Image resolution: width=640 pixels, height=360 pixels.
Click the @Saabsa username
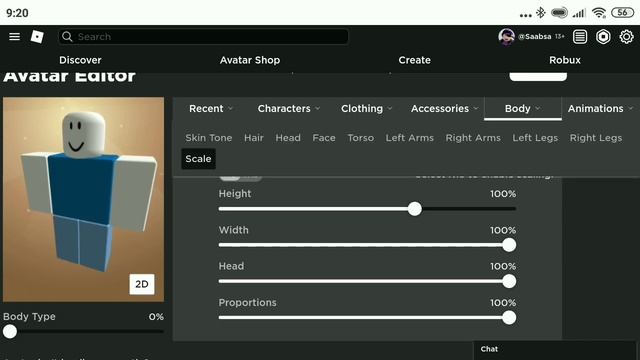(535, 37)
